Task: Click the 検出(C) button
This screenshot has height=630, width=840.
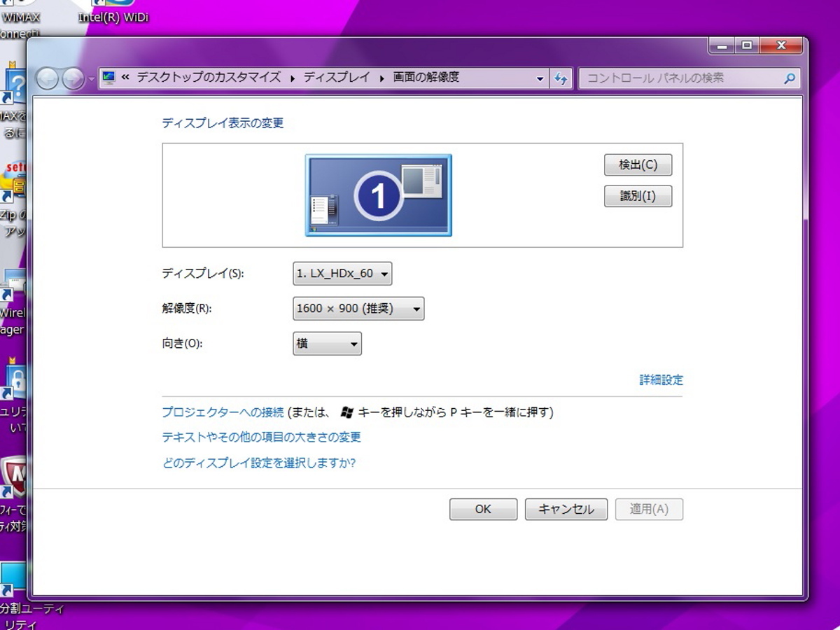Action: point(638,165)
